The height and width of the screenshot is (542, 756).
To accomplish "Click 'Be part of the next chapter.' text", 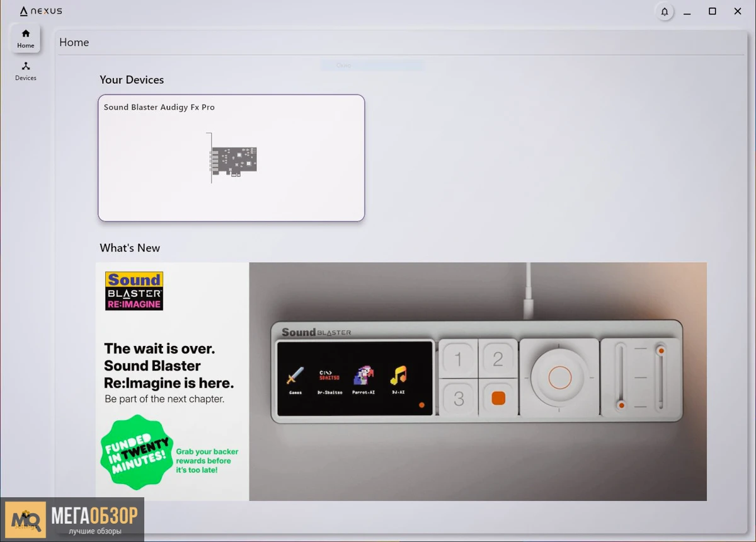I will (x=164, y=399).
